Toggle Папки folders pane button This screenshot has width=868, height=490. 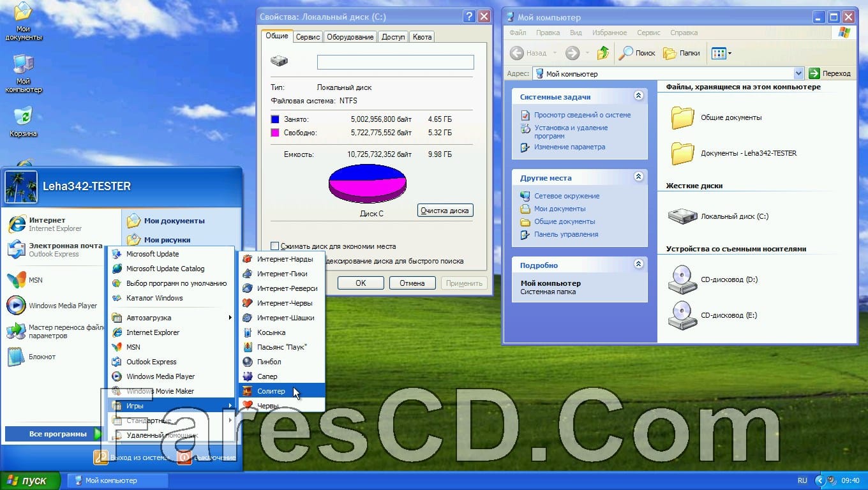point(682,53)
